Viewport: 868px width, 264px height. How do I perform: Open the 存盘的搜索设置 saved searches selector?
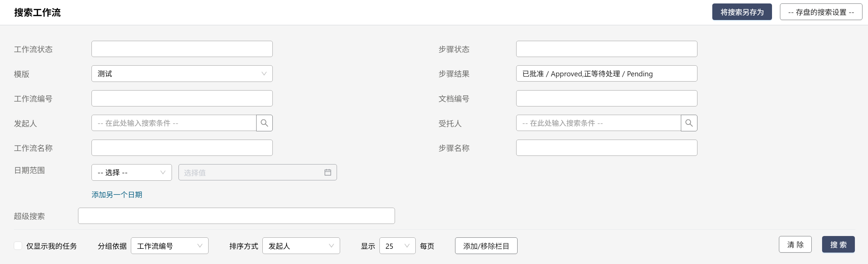click(x=821, y=12)
